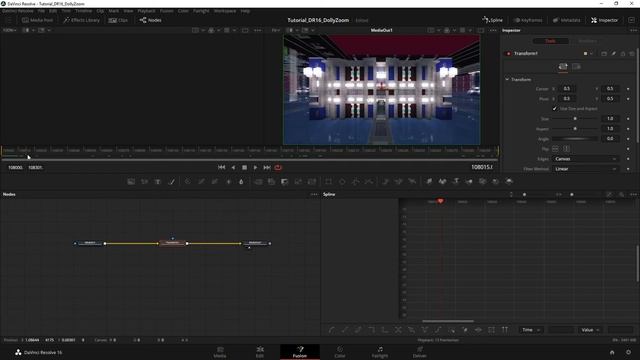Add an Ellipse mask from the toolbar
Screen dimensions: 640x360
[342, 181]
